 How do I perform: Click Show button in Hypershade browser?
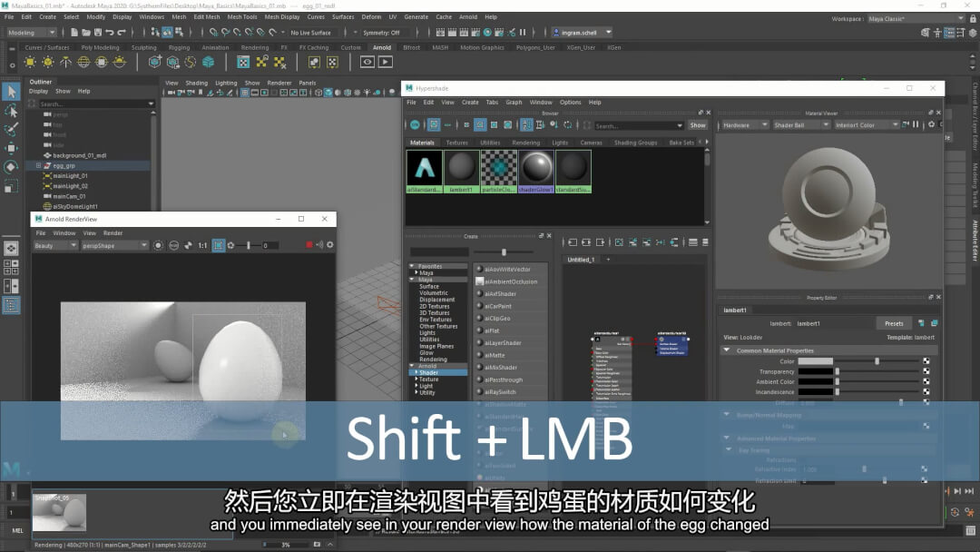tap(698, 125)
